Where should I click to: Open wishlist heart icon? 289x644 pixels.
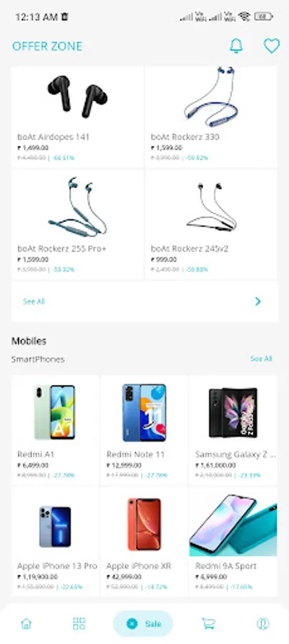(x=271, y=46)
